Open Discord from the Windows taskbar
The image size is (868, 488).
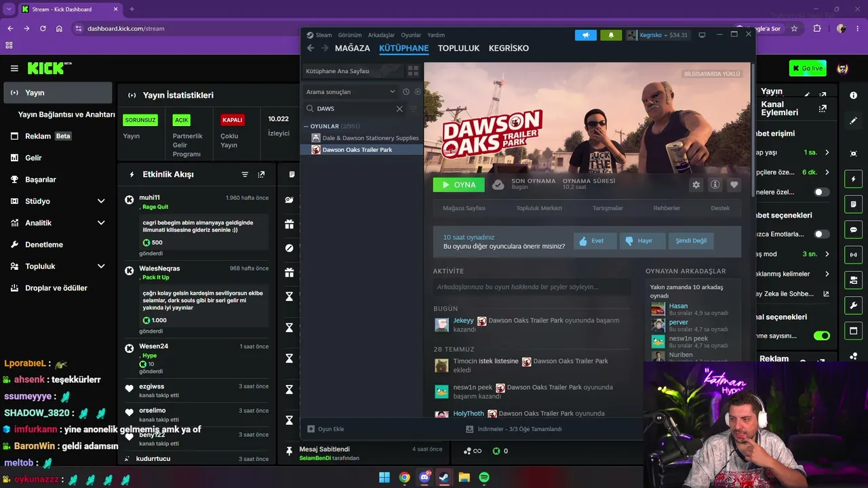pos(425,477)
